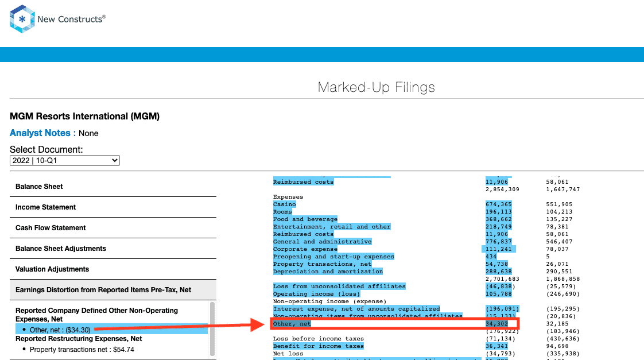Click 'Entertainment, retail and other' highlighted line
Viewport: 644px width, 360px height.
pos(332,226)
